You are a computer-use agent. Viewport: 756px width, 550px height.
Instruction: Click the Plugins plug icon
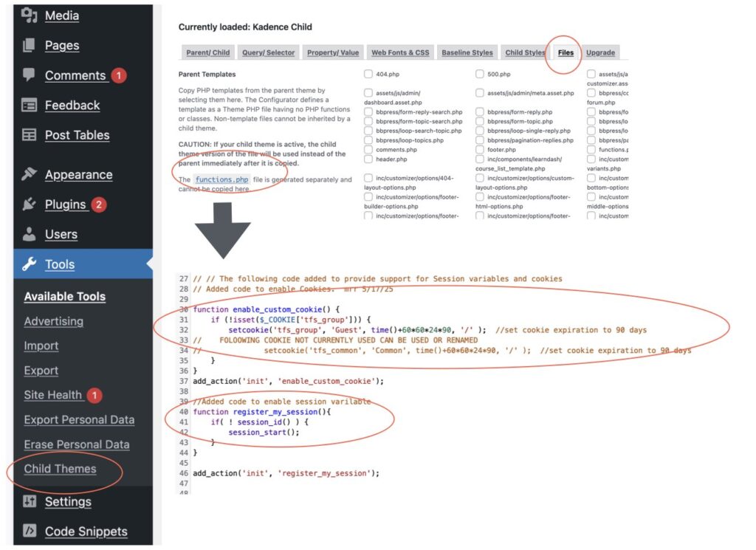(29, 204)
